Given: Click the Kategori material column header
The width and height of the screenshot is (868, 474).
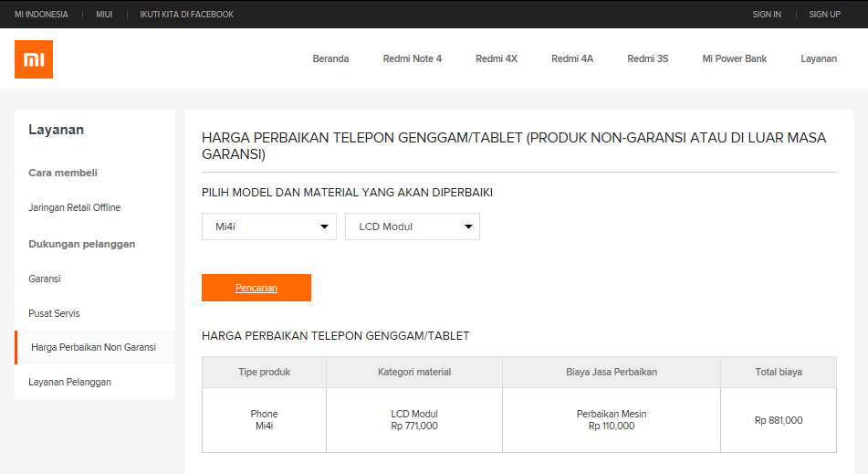Looking at the screenshot, I should pyautogui.click(x=414, y=372).
